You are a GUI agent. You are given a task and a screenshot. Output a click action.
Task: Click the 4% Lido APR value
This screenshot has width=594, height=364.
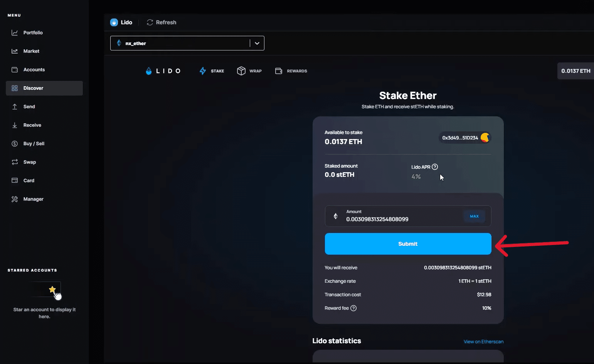point(416,177)
